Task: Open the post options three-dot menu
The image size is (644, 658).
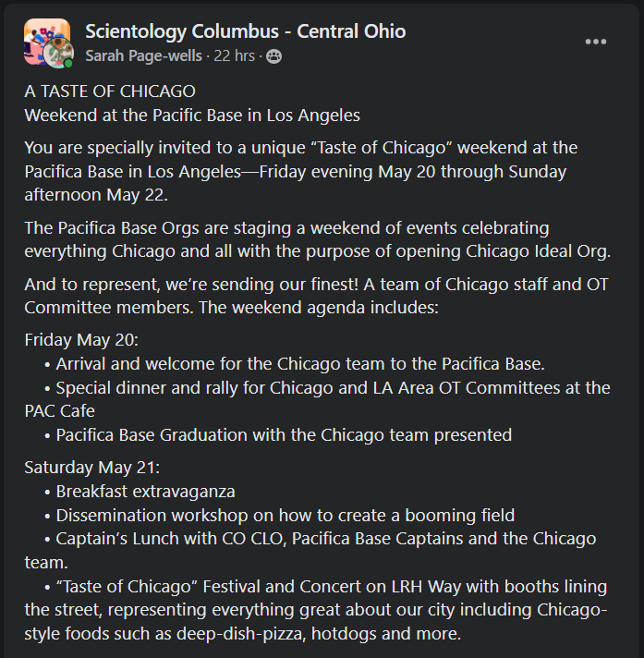Action: tap(596, 42)
